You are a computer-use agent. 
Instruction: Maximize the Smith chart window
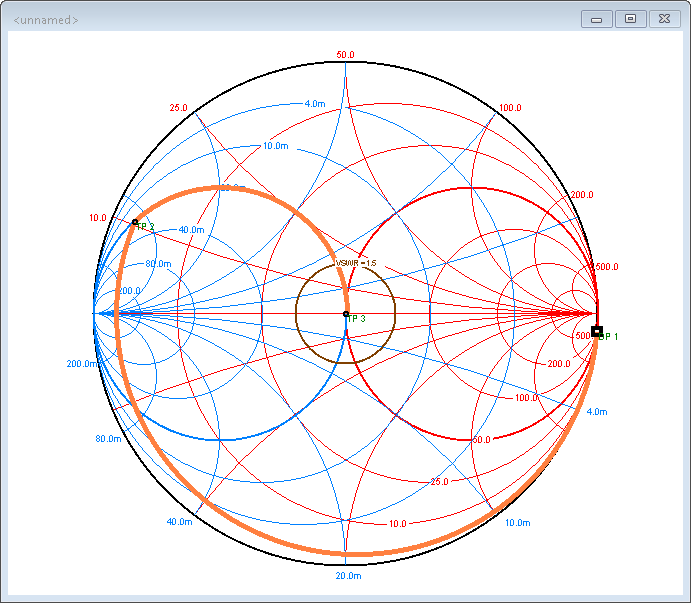[630, 19]
